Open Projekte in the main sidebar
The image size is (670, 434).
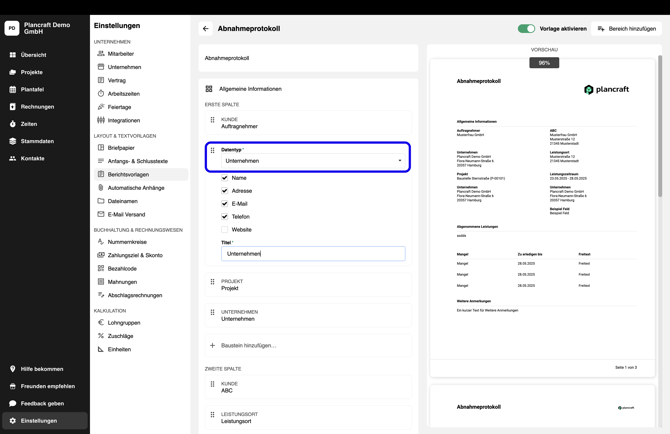pos(45,72)
